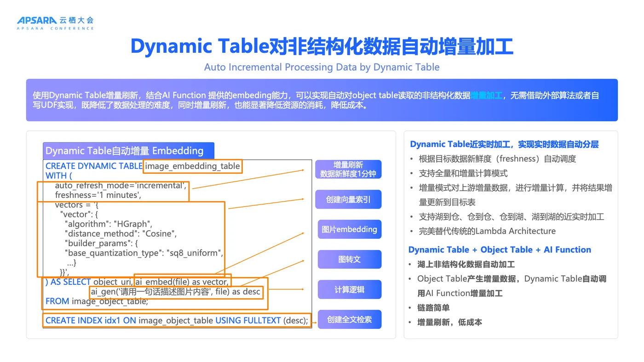Click the Apsara Conference logo
The image size is (644, 362).
coord(55,23)
